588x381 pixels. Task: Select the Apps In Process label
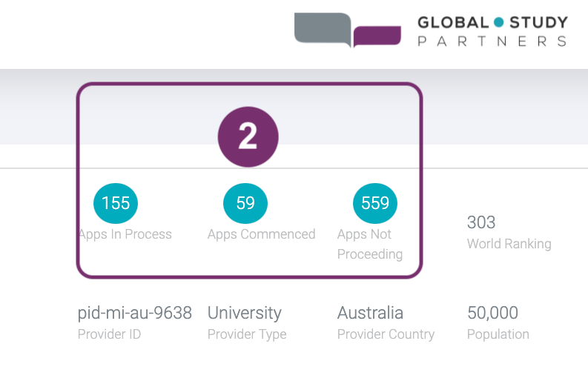pyautogui.click(x=125, y=234)
